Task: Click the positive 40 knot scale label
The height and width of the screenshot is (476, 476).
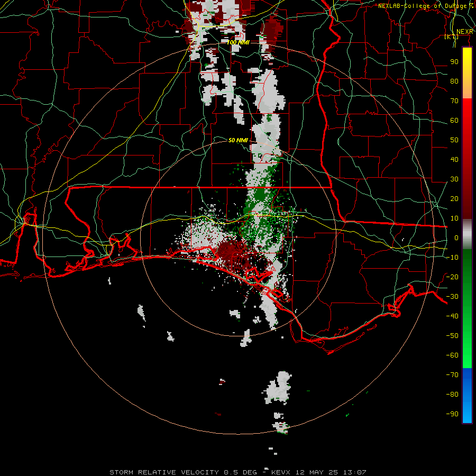Action: pyautogui.click(x=454, y=159)
